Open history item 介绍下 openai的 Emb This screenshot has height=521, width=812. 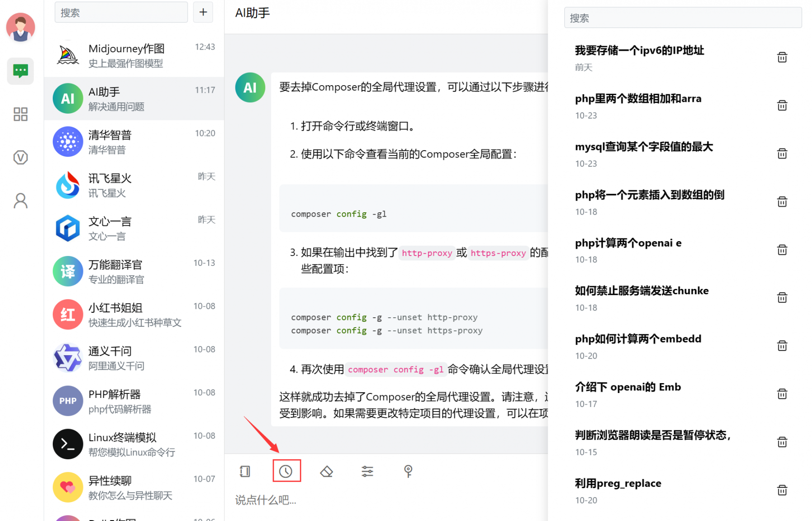(x=627, y=387)
